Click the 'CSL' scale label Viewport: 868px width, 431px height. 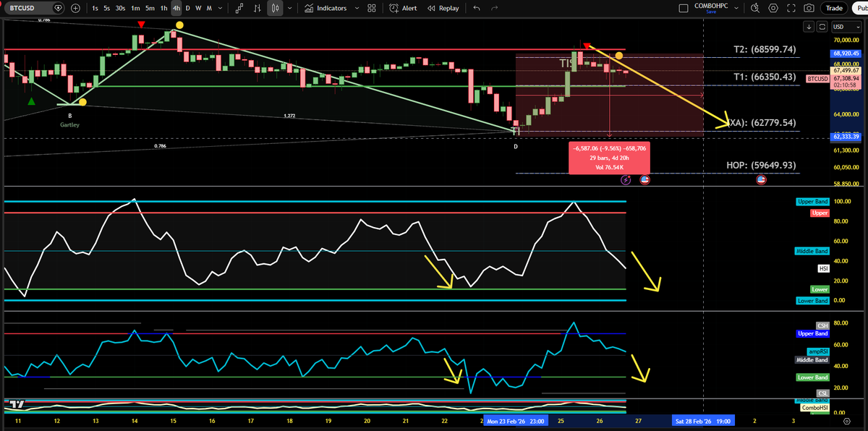(x=822, y=393)
